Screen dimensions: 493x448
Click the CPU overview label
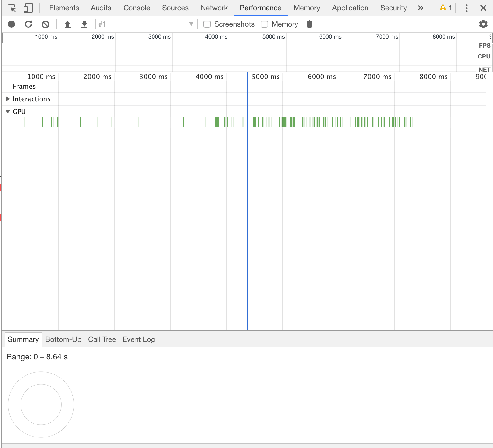pos(484,56)
